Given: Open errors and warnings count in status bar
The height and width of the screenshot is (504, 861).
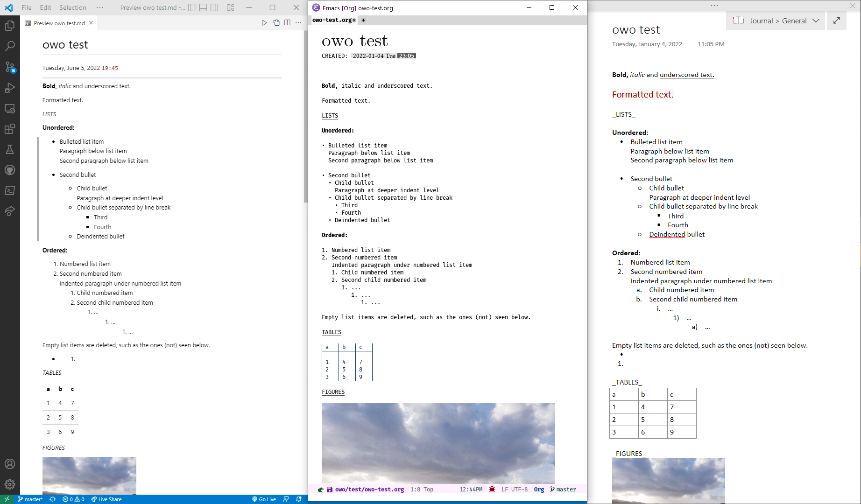Looking at the screenshot, I should point(74,499).
